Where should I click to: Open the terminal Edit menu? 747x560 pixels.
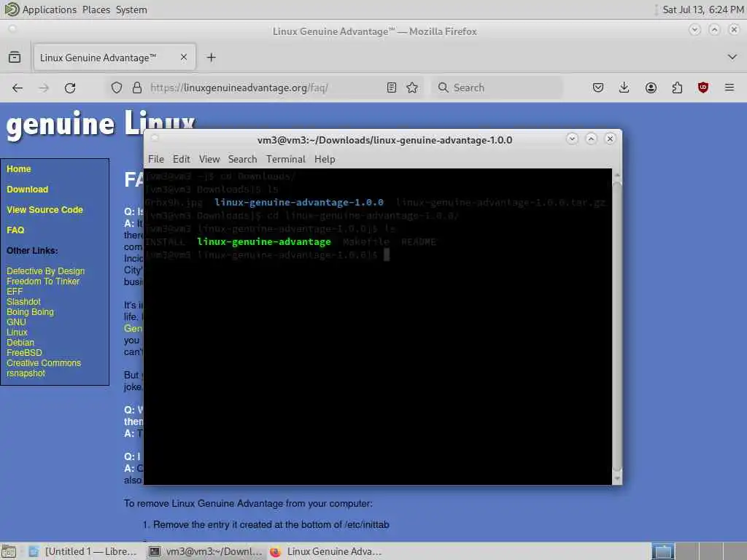click(x=182, y=159)
